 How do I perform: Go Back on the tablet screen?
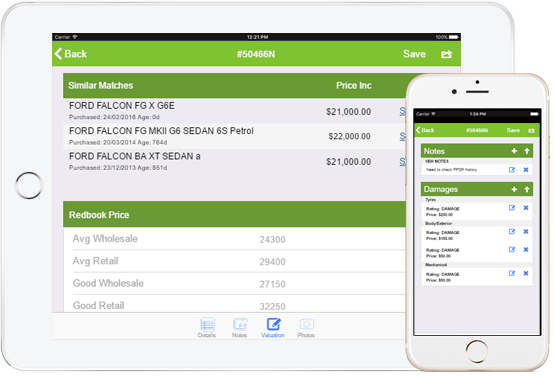click(x=71, y=54)
